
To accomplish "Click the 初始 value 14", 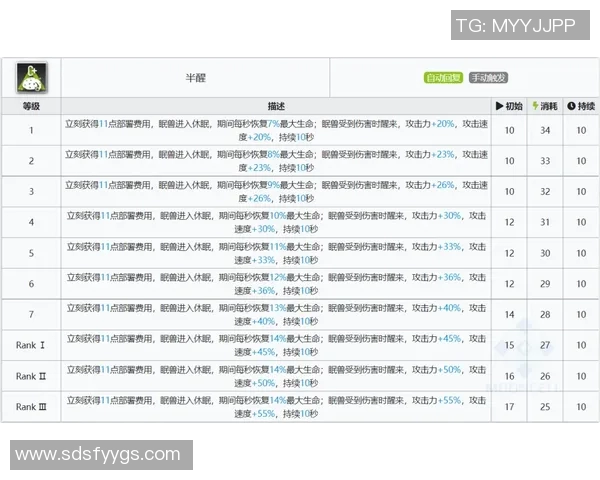I will coord(509,314).
